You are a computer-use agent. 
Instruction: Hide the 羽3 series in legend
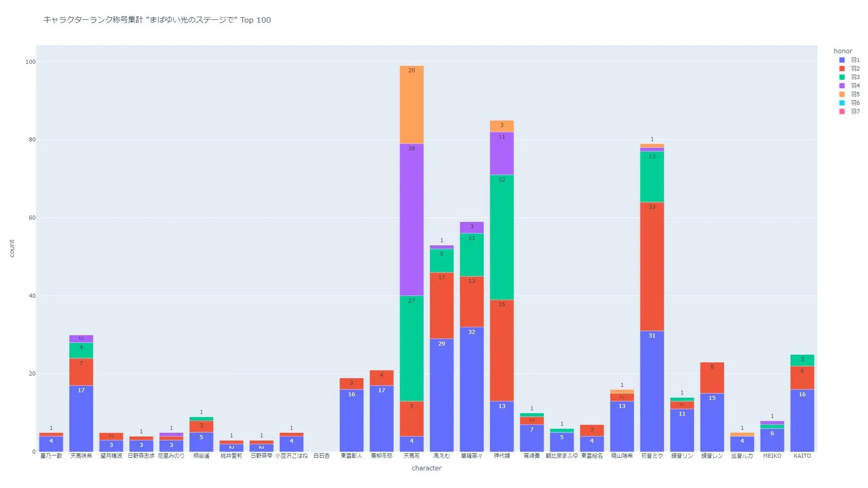854,77
